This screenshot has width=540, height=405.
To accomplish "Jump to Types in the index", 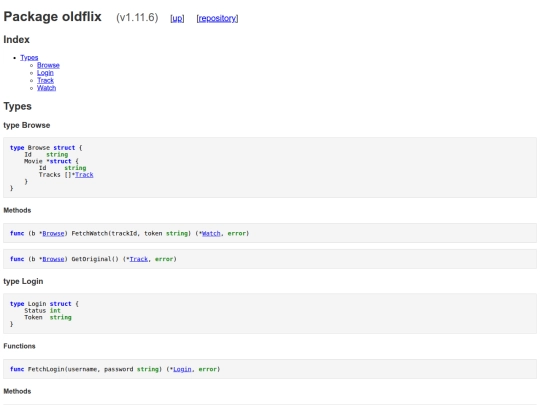I will (x=29, y=58).
